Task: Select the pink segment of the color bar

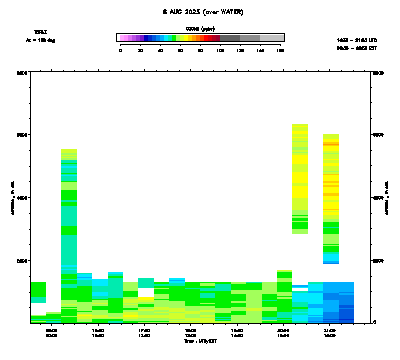Action: [x=124, y=38]
